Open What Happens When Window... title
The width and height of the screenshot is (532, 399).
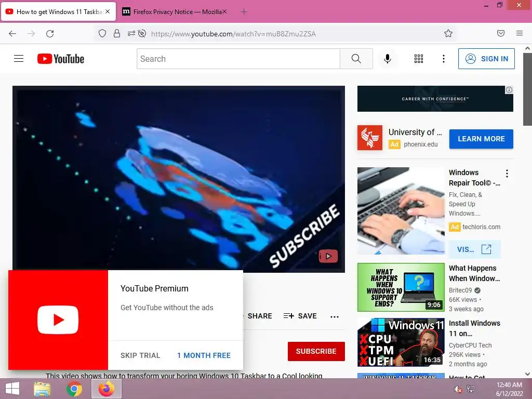coord(474,273)
